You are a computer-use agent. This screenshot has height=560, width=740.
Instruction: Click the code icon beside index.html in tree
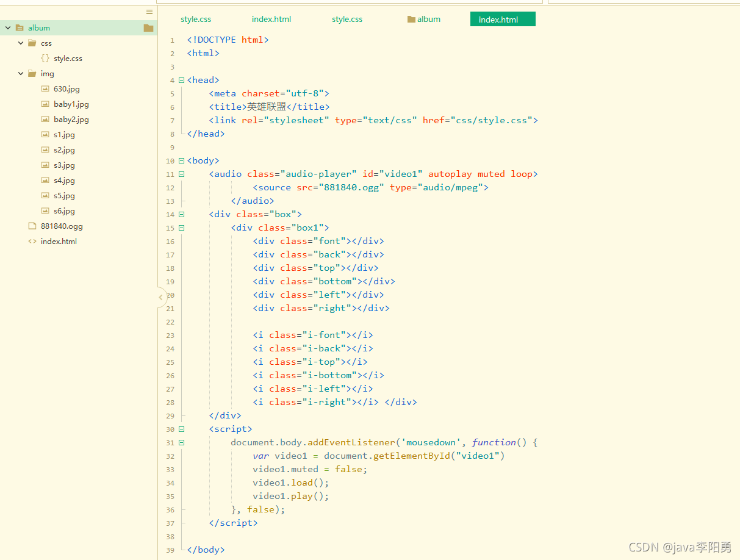(x=32, y=241)
